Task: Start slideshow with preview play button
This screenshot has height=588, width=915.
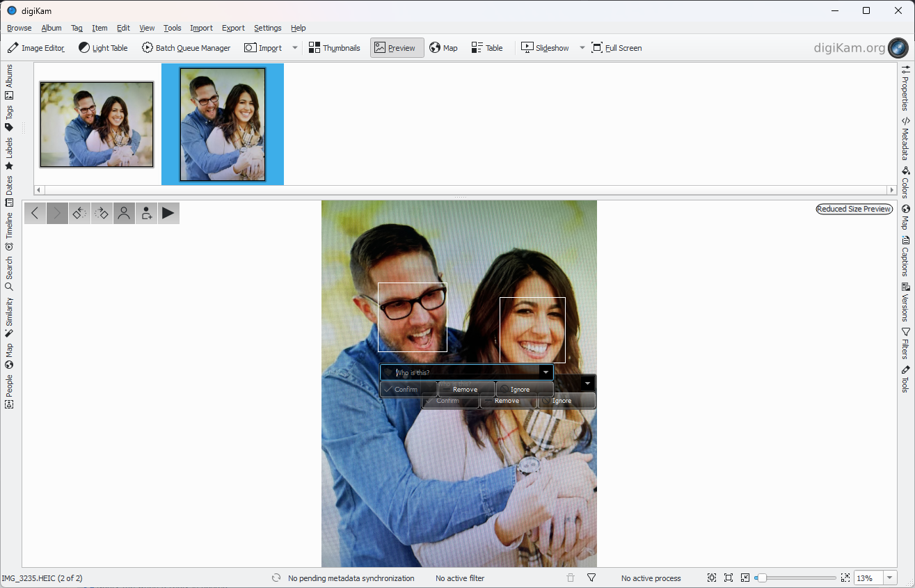Action: tap(168, 214)
